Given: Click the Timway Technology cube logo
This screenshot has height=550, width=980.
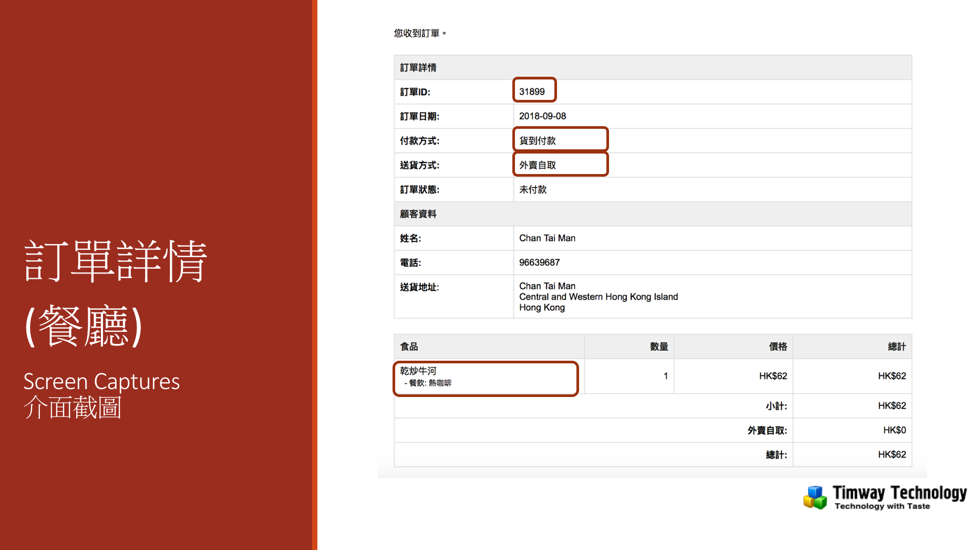Looking at the screenshot, I should pyautogui.click(x=815, y=497).
